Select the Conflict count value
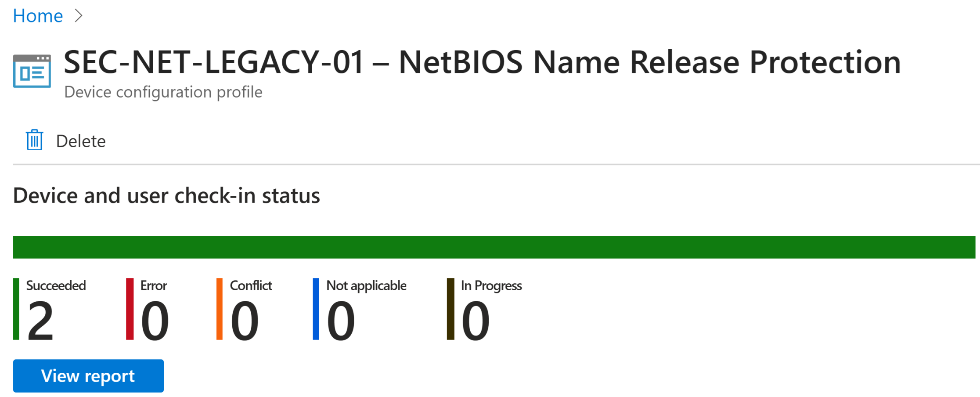980x397 pixels. (x=245, y=321)
